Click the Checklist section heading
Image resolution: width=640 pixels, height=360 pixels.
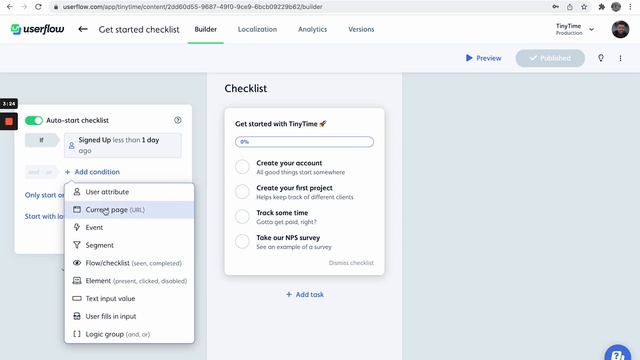[x=246, y=89]
